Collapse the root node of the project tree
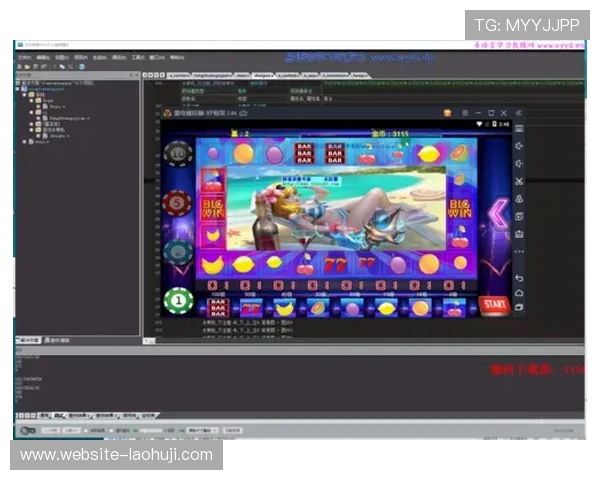600x480 pixels. click(16, 88)
